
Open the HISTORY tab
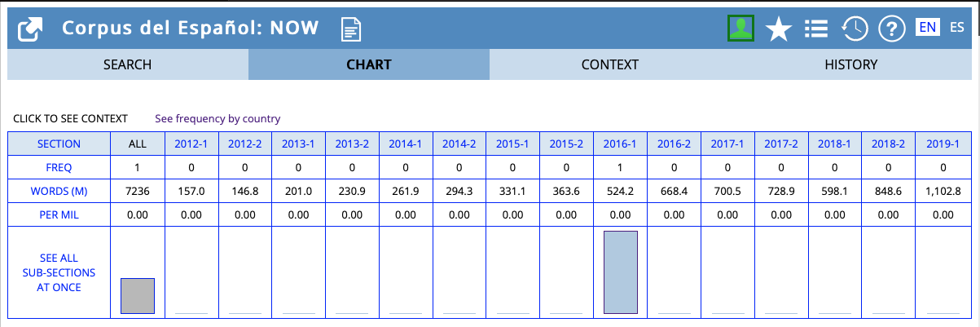(x=850, y=64)
